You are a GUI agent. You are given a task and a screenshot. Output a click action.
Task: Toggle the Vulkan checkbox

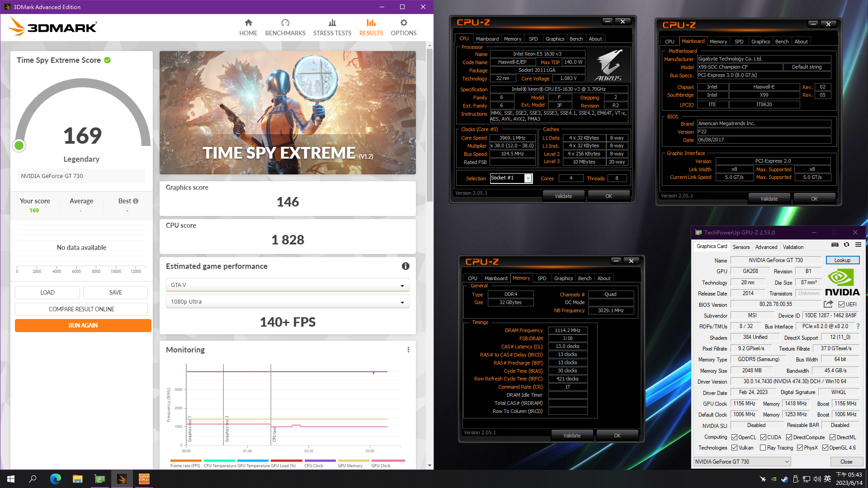pyautogui.click(x=735, y=448)
